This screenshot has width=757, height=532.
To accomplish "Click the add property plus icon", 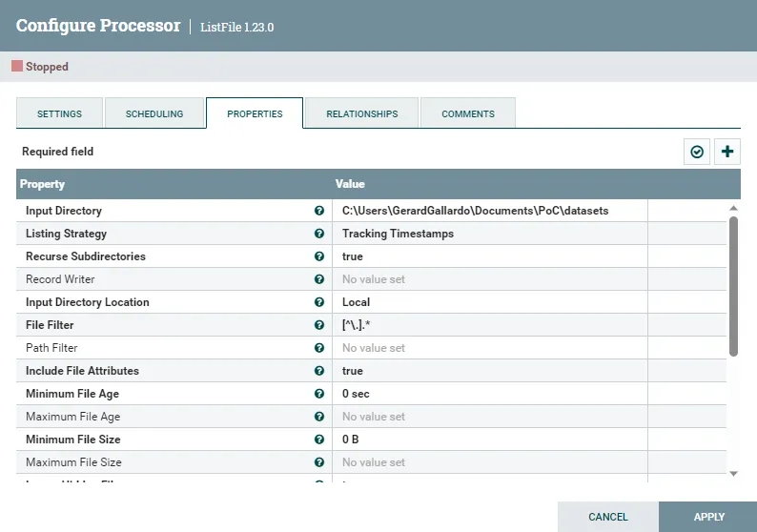I will (x=728, y=152).
